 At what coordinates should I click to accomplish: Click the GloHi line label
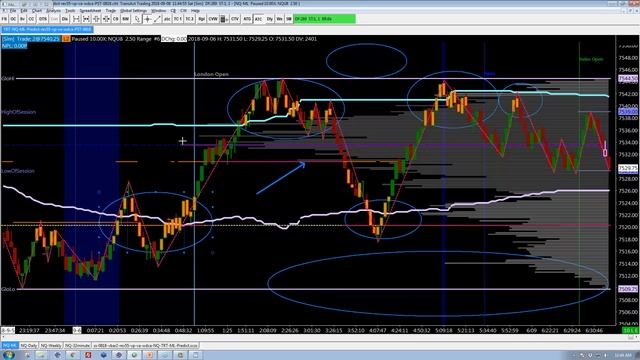[x=8, y=78]
